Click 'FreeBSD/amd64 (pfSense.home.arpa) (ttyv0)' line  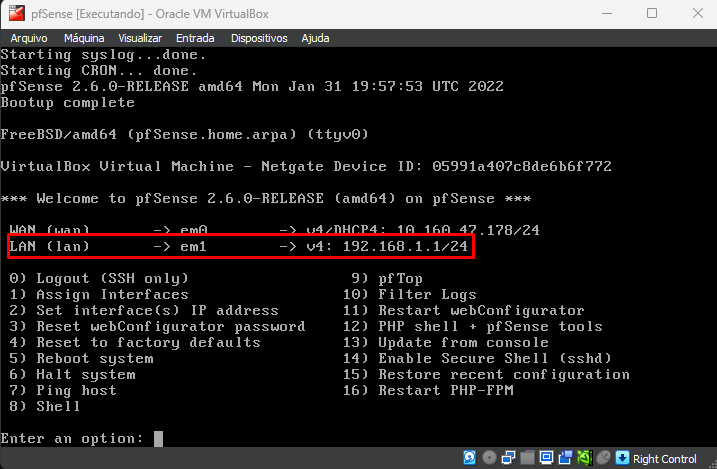tap(184, 134)
